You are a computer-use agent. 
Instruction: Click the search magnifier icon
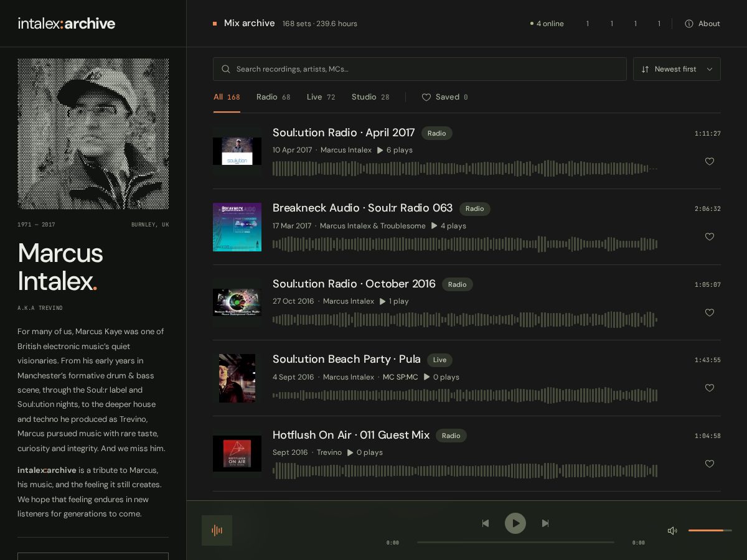(x=226, y=69)
